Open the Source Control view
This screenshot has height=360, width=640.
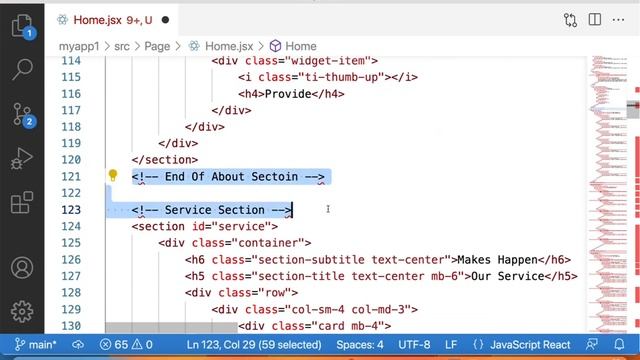pos(22,114)
